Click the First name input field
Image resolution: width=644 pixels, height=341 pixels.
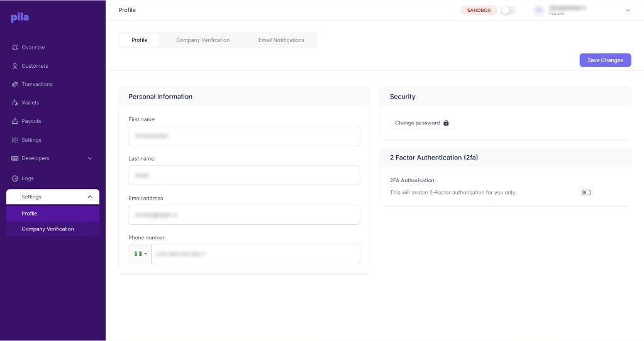pyautogui.click(x=244, y=136)
